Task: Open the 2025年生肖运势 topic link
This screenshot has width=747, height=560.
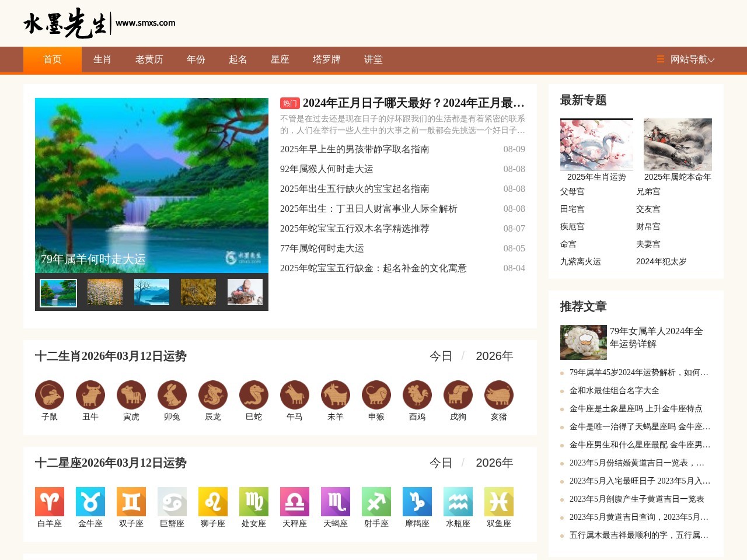Action: pyautogui.click(x=596, y=176)
